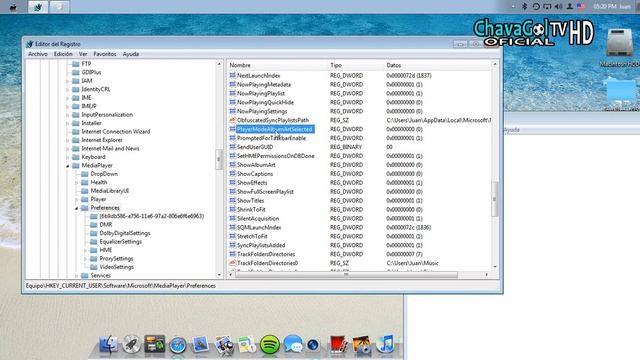Click the Bluetooth icon in menu bar

(524, 7)
